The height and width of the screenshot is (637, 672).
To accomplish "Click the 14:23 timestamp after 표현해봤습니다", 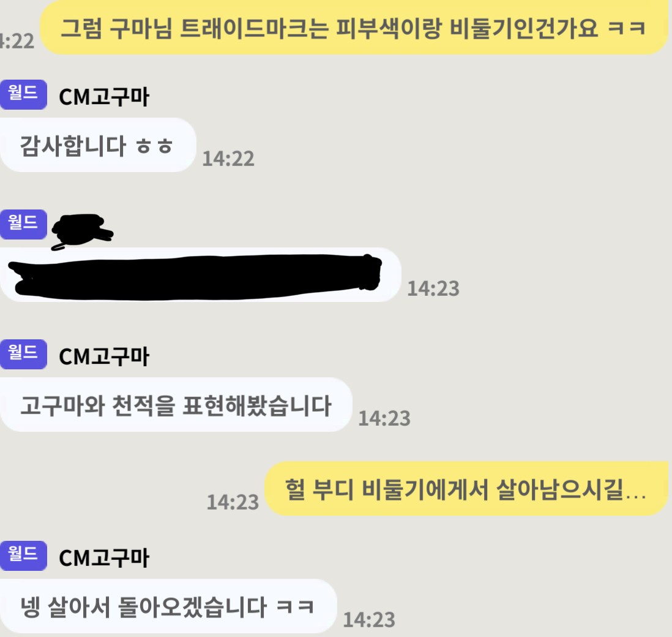I will click(x=384, y=419).
